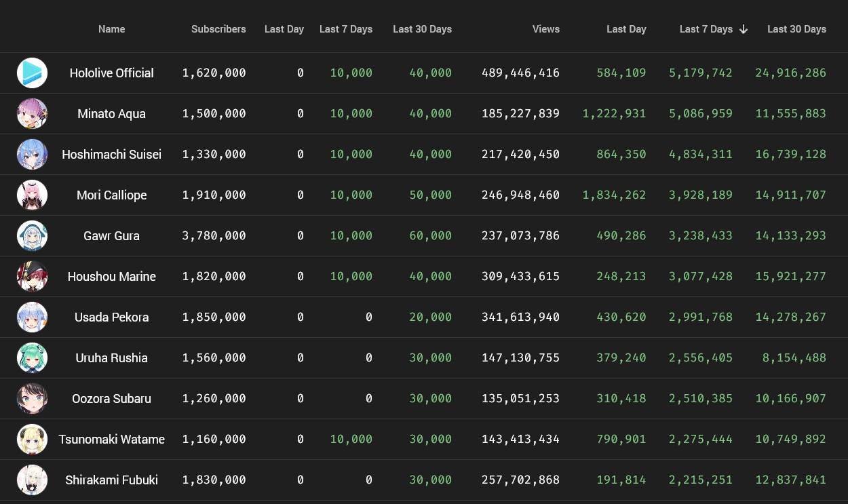Screen dimensions: 848x504
Task: Sort by views Last 30 Days header
Action: pos(796,29)
